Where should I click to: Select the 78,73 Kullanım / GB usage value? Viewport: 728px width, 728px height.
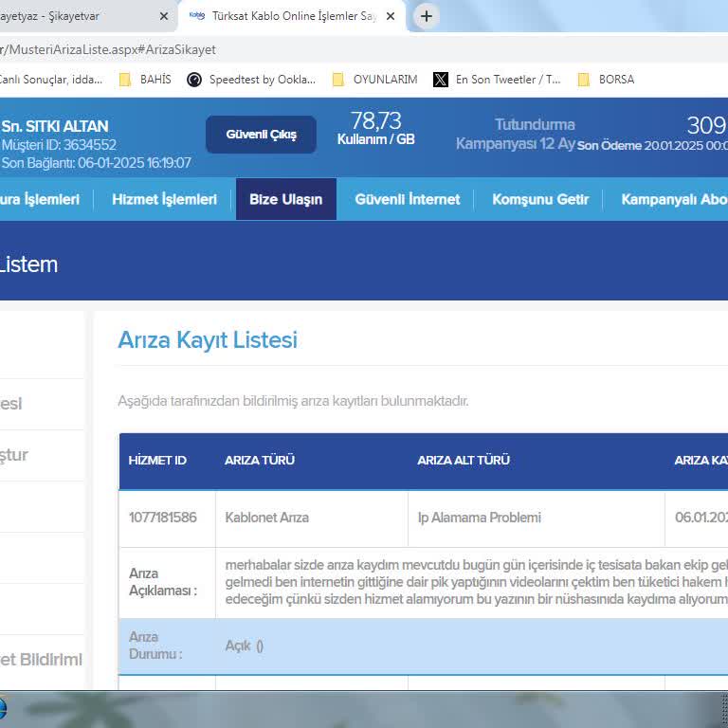(x=375, y=128)
